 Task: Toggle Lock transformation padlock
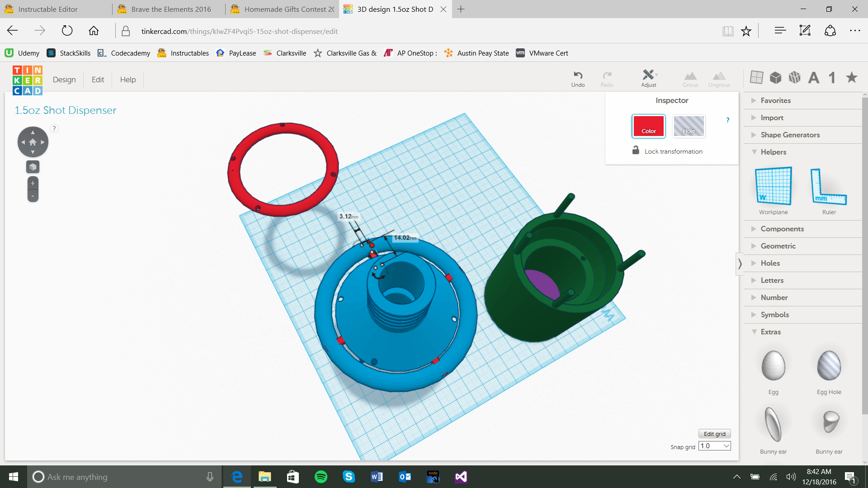pos(636,150)
